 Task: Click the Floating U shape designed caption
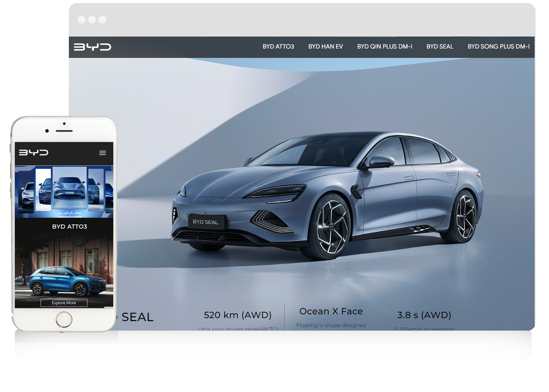coord(331,325)
